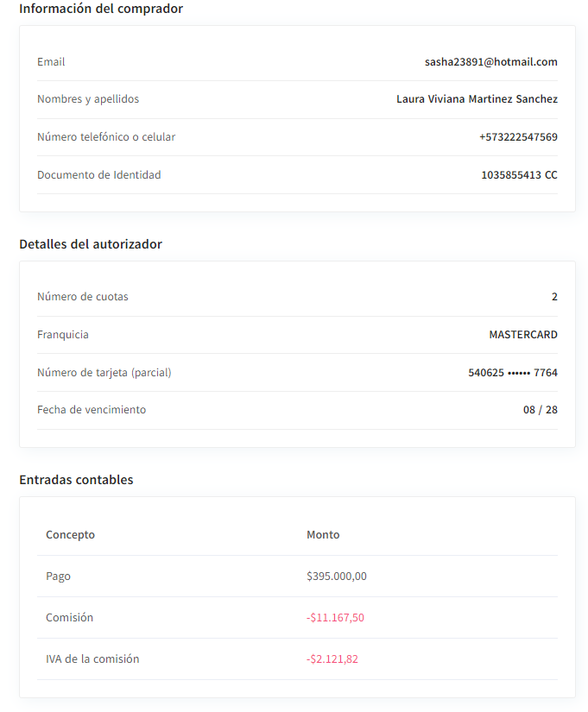Click the Entradas contables heading

[x=76, y=480]
